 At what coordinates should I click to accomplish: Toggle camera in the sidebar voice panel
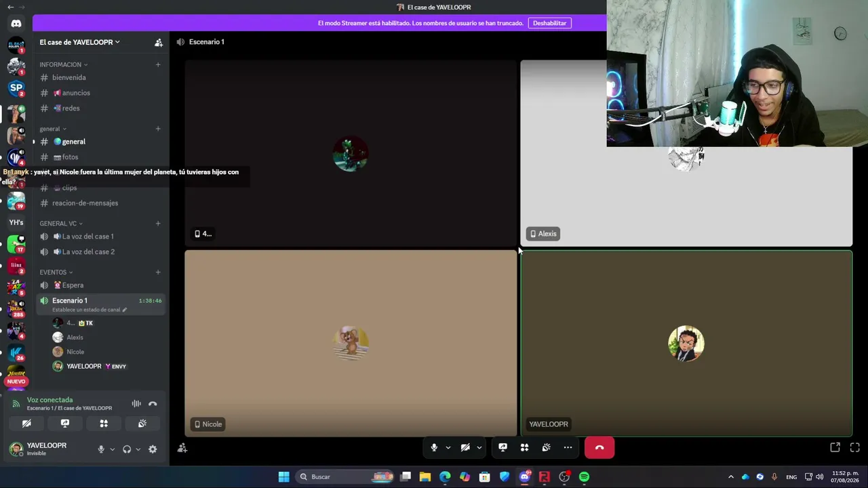[26, 424]
